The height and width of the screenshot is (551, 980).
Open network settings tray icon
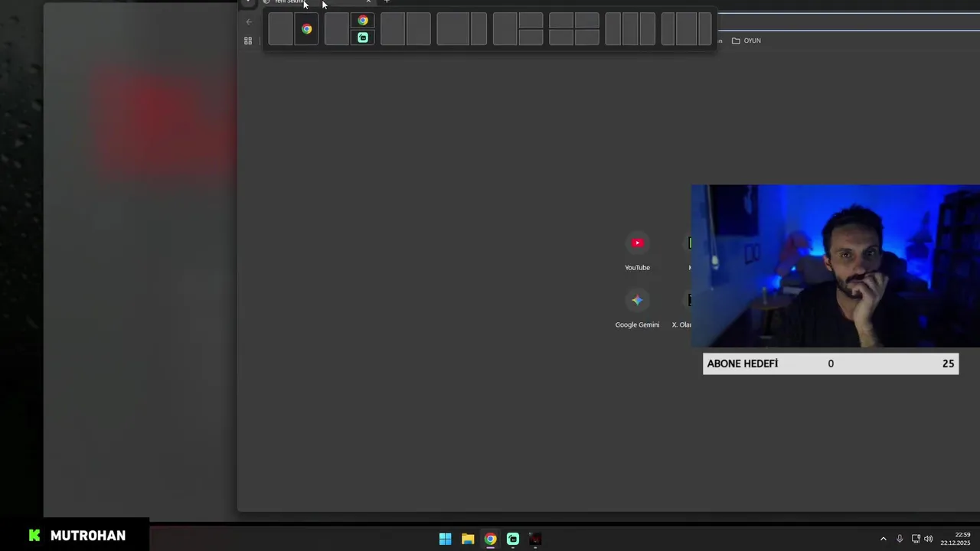(916, 539)
